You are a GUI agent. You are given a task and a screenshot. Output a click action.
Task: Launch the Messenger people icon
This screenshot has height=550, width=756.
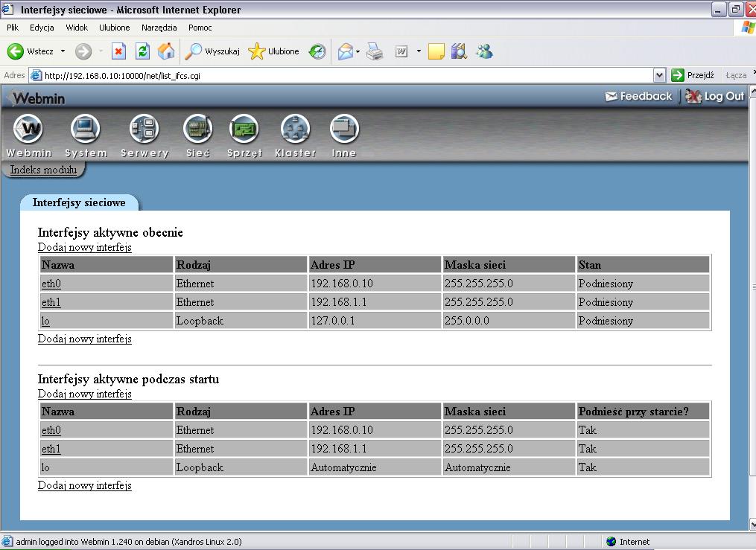(484, 51)
